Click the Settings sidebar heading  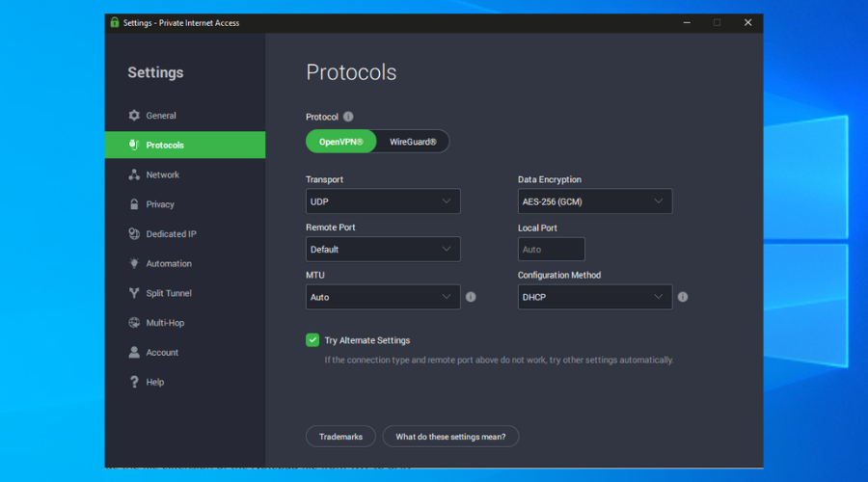tap(155, 72)
